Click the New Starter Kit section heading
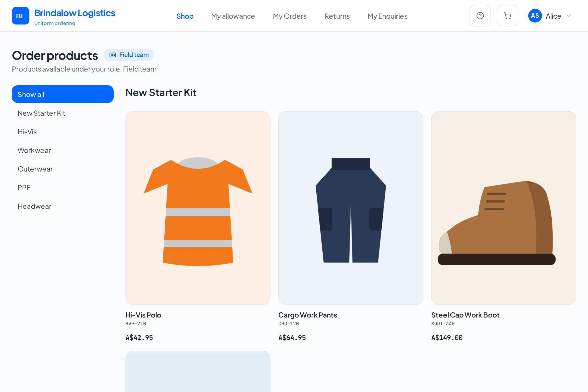 click(x=161, y=93)
